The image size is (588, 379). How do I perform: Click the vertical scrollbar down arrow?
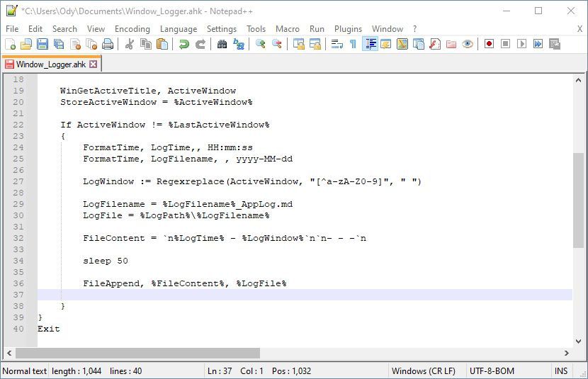578,341
